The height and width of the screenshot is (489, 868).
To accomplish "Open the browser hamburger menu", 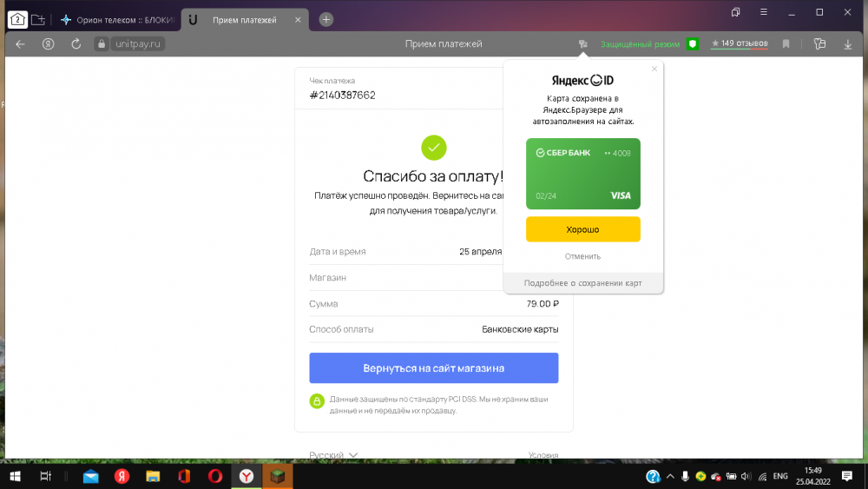I will (763, 12).
